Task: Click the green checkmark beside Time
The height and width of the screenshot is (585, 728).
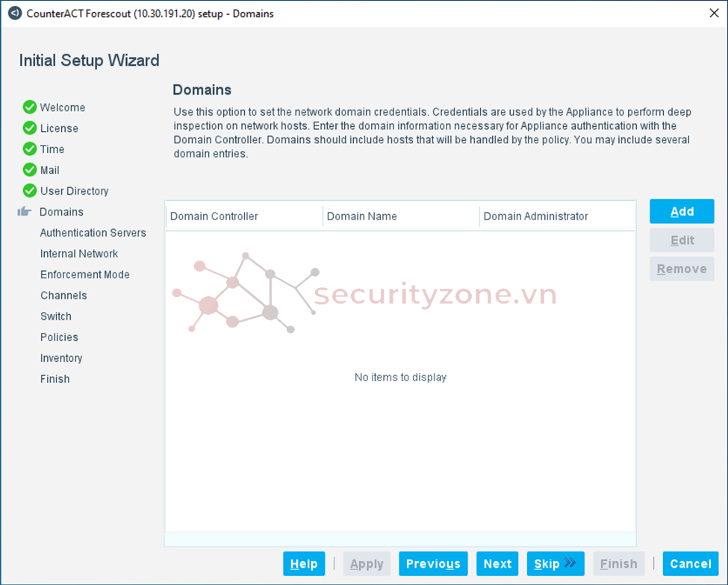Action: pos(30,149)
